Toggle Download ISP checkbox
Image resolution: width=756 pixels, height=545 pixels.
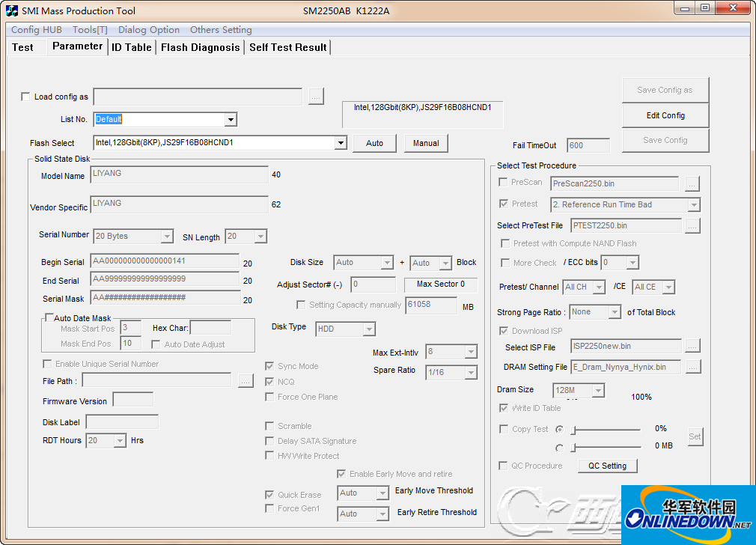click(504, 331)
